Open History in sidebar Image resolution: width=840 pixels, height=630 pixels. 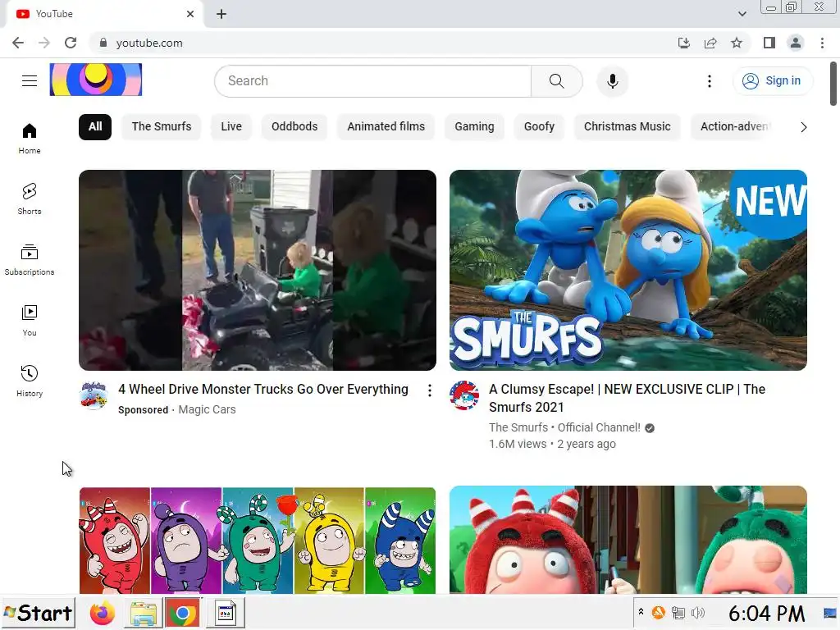[30, 381]
